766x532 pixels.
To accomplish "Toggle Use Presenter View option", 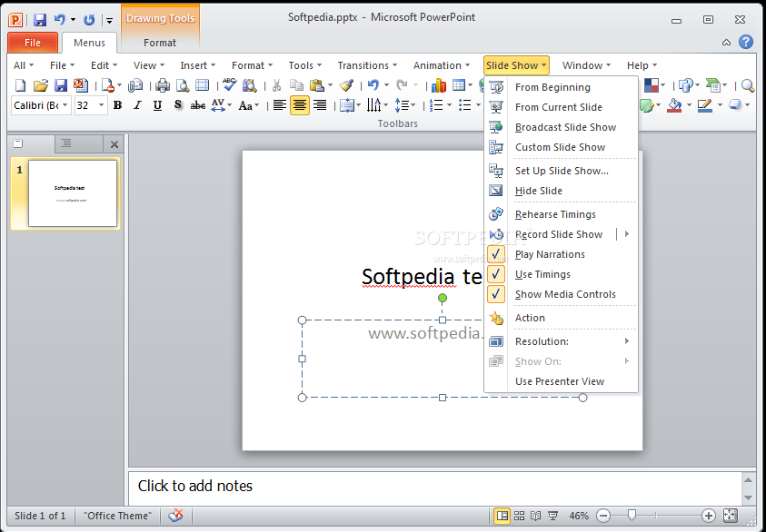I will (561, 381).
